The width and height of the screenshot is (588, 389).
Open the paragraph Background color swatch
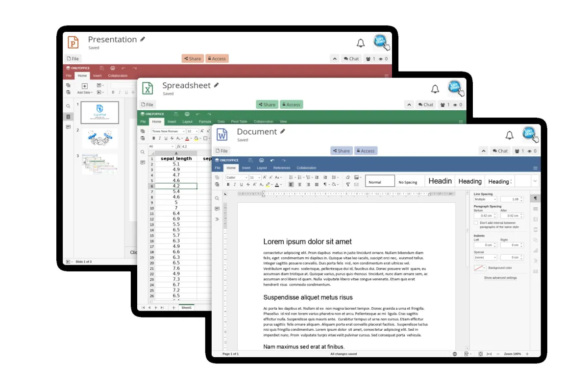480,268
